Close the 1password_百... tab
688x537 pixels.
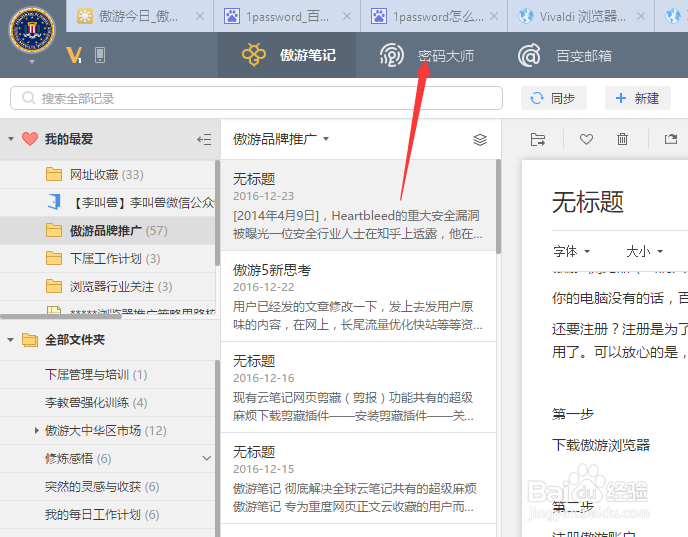tap(347, 16)
